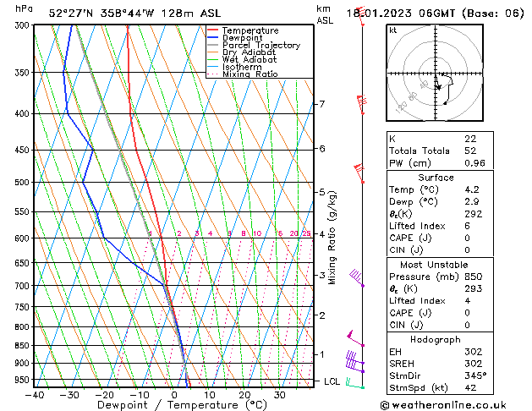Open the weatheronline.co.uk copyright link
Image resolution: width=532 pixels, height=411 pixels.
click(443, 405)
